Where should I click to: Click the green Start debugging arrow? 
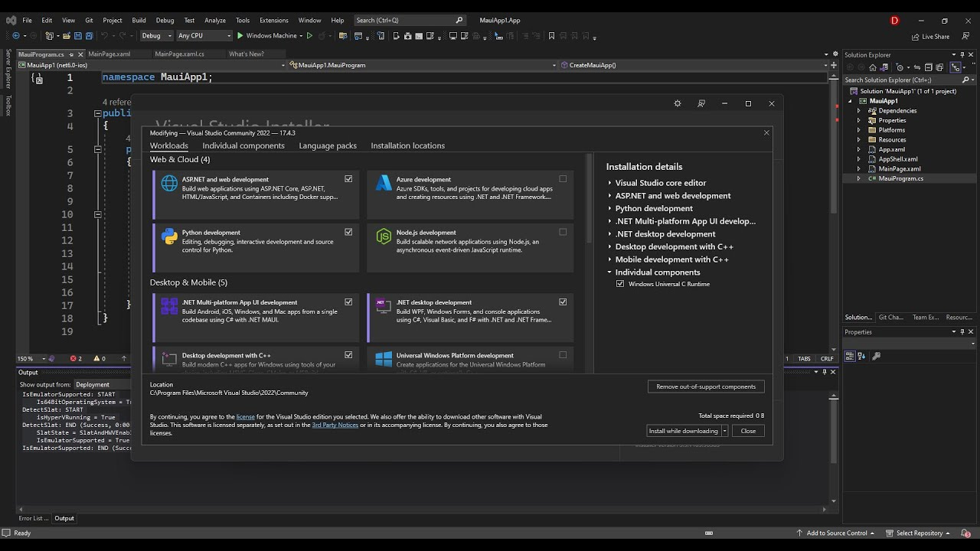pos(240,36)
